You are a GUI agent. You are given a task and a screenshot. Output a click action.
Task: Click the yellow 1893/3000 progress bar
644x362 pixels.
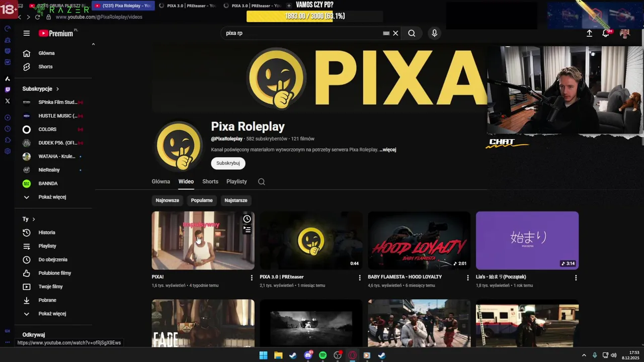click(314, 16)
